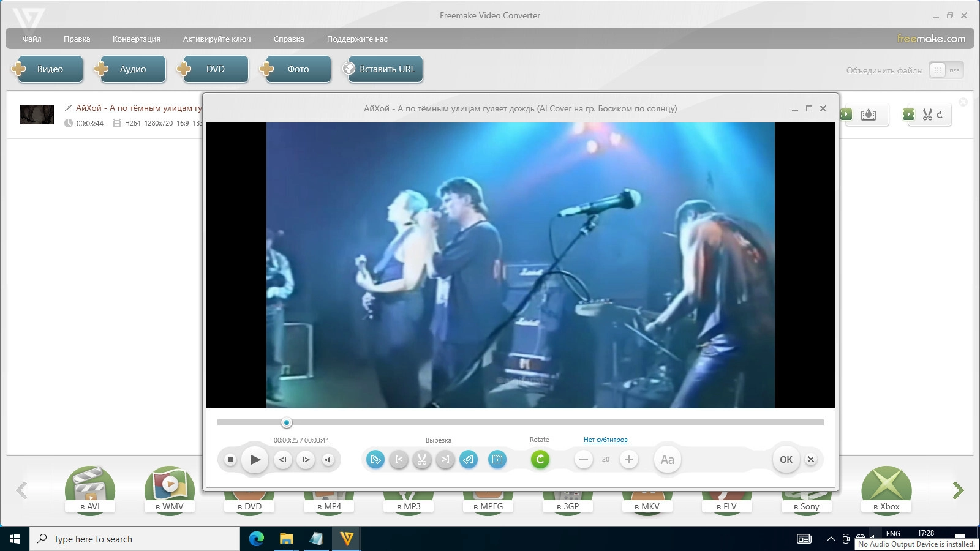The width and height of the screenshot is (980, 551).
Task: Select the в AVI conversion format
Action: pos(90,490)
